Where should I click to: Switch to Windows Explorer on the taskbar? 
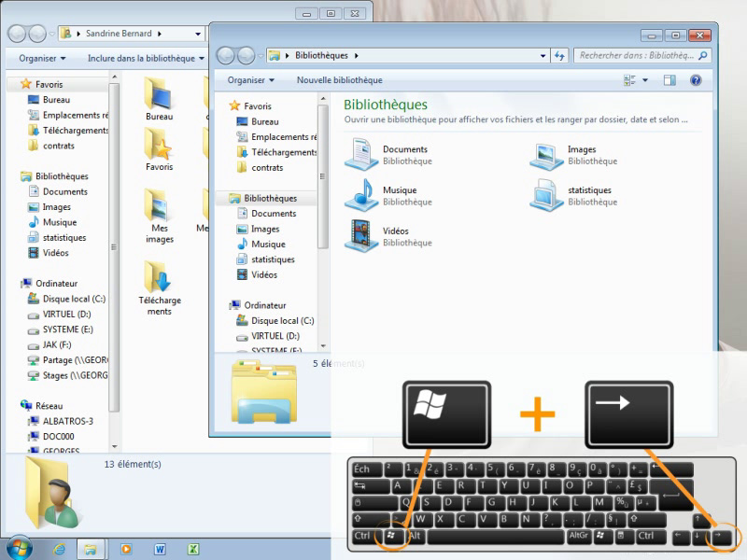click(90, 550)
